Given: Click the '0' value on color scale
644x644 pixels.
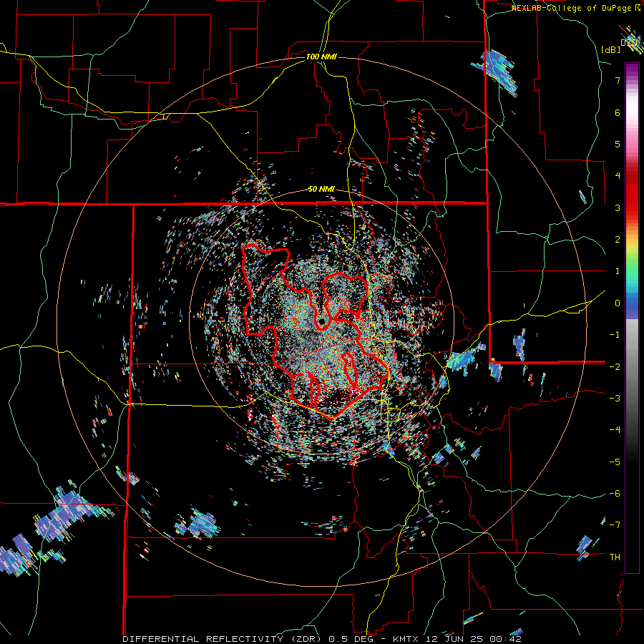Looking at the screenshot, I should [x=618, y=303].
